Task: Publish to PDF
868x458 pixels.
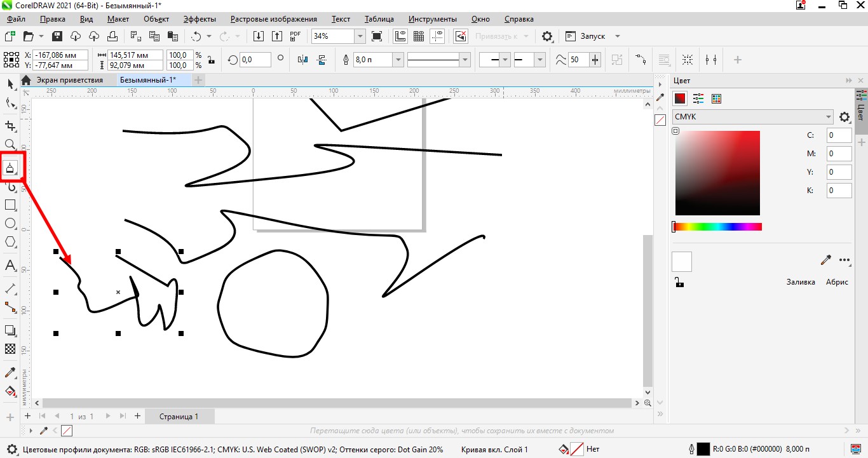Action: pyautogui.click(x=295, y=36)
